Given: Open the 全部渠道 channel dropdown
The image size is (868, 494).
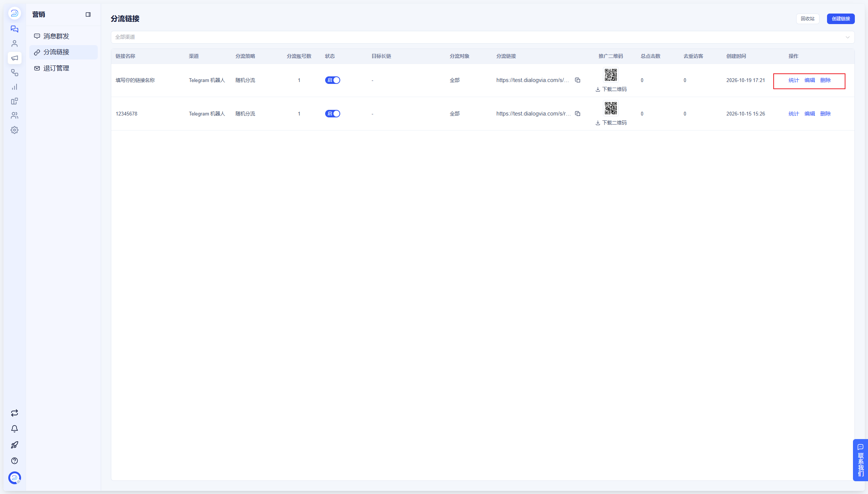Looking at the screenshot, I should pyautogui.click(x=482, y=37).
